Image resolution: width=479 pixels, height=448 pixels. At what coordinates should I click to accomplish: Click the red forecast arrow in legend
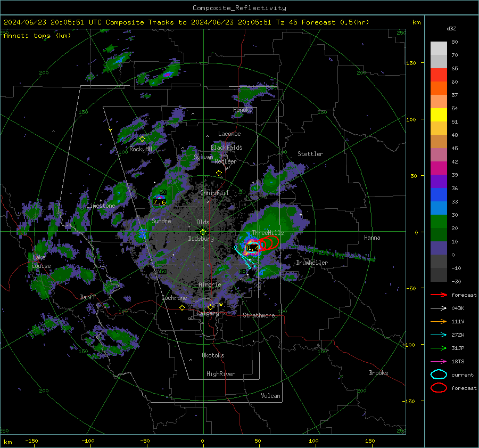coord(439,295)
